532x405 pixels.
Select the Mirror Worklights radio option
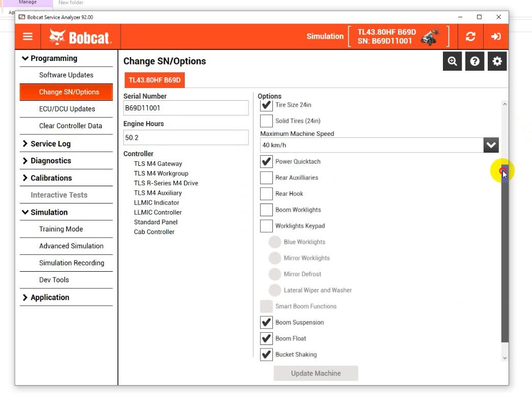(x=275, y=258)
